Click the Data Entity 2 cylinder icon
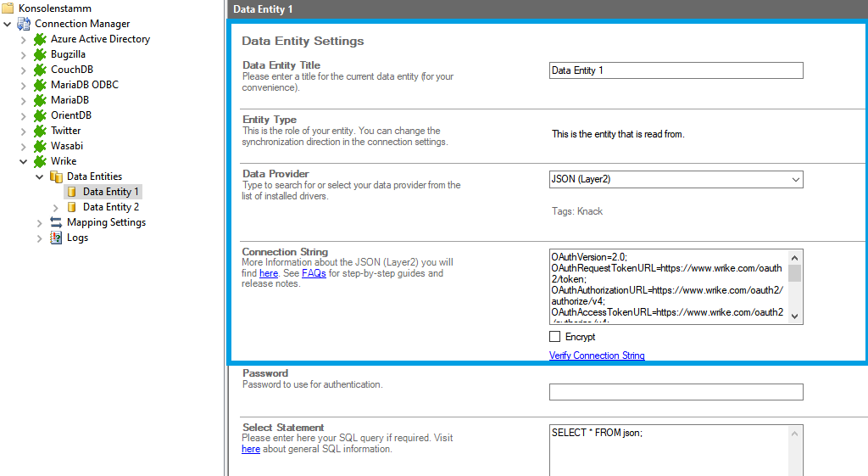Image resolution: width=868 pixels, height=476 pixels. pyautogui.click(x=72, y=207)
